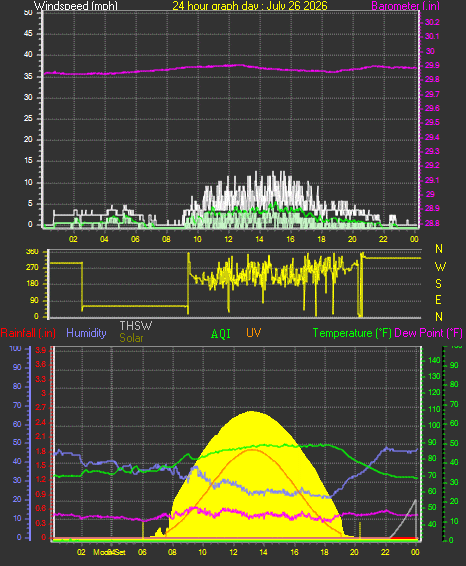Image resolution: width=466 pixels, height=566 pixels.
Task: Click the 30.2 barometer axis value
Action: click(432, 22)
